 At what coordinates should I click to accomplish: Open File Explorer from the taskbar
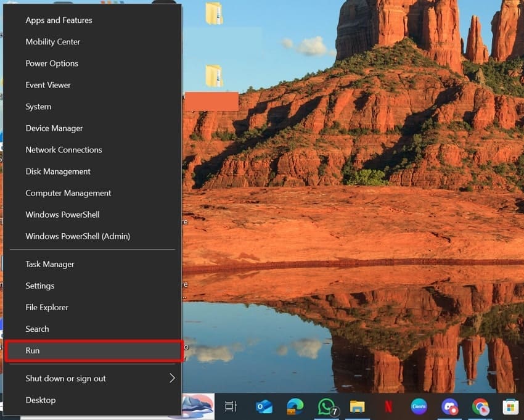pyautogui.click(x=358, y=407)
